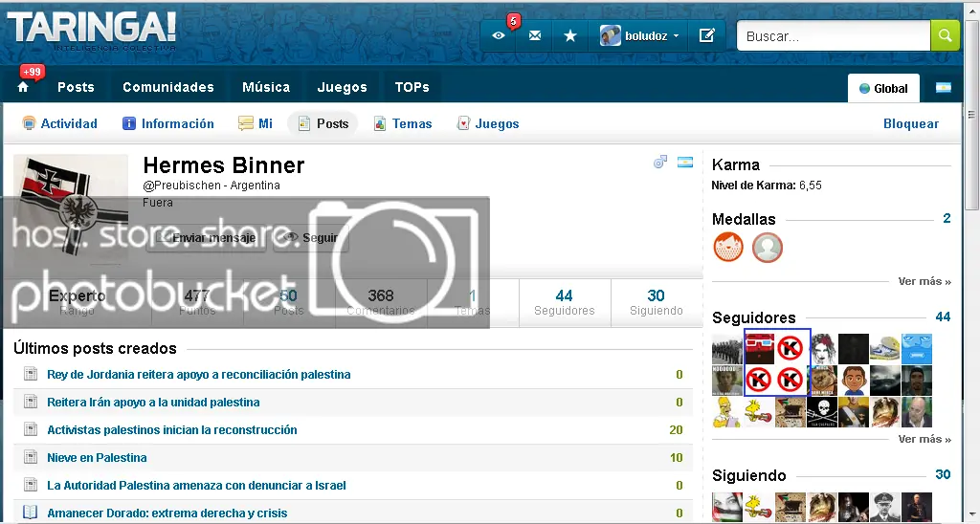Click the green search magnifier button
The height and width of the screenshot is (524, 980).
[945, 35]
